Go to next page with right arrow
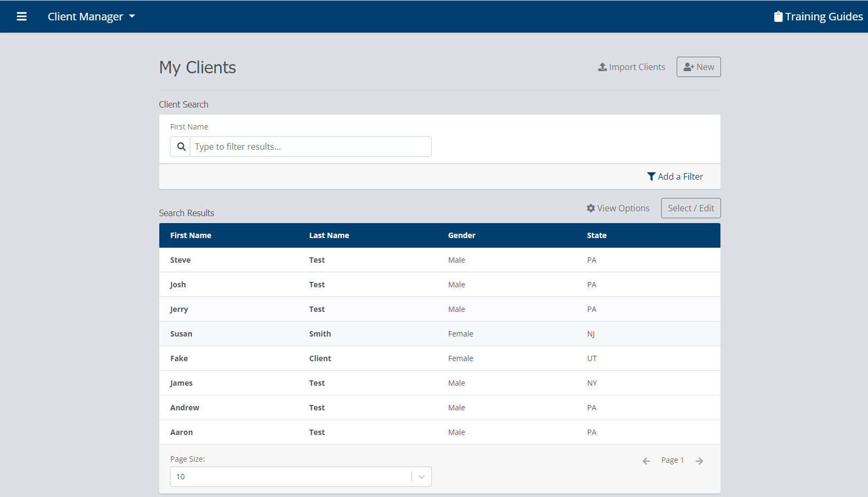868x497 pixels. click(x=699, y=461)
